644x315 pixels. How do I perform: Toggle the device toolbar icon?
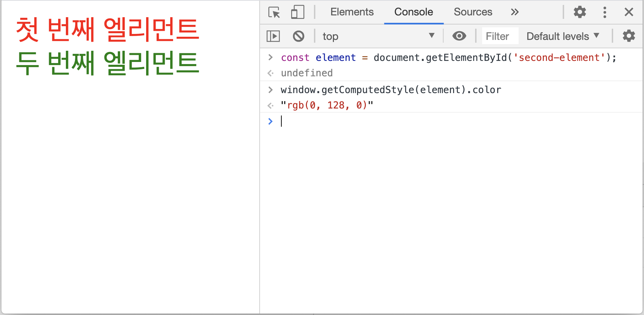click(x=297, y=12)
